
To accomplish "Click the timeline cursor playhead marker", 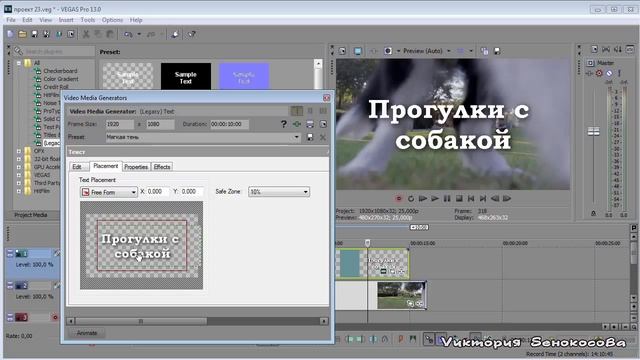I will click(x=367, y=243).
